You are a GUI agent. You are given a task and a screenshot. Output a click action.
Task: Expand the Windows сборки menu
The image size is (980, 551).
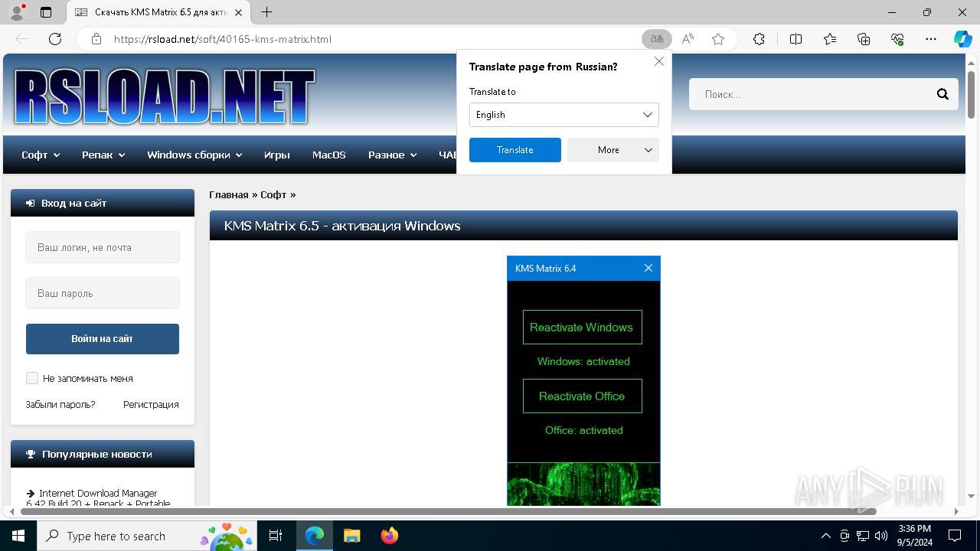click(194, 155)
